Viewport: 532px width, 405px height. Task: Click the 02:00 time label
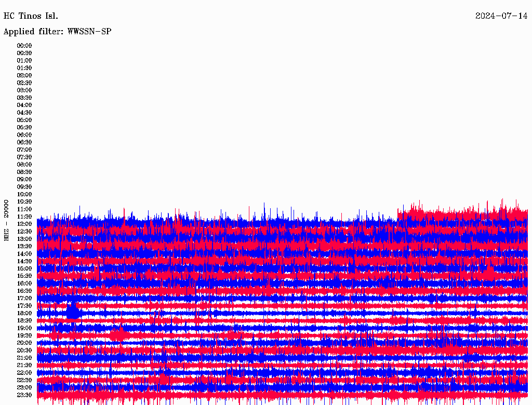pos(24,75)
